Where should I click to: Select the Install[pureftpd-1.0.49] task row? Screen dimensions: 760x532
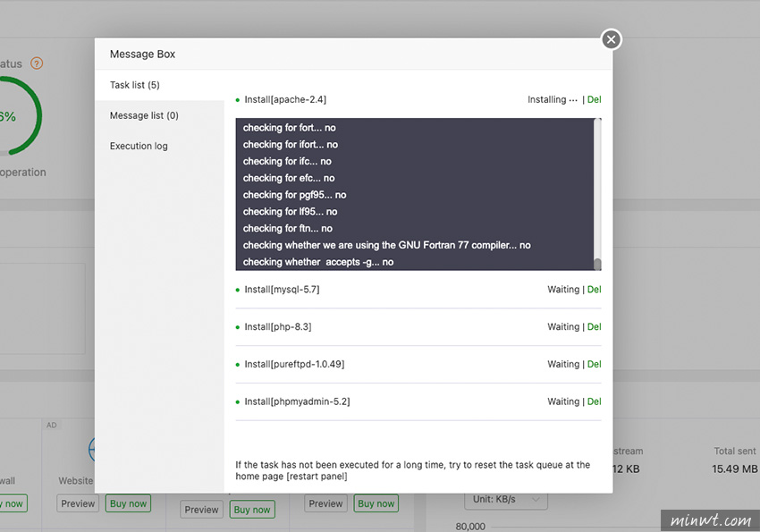click(x=418, y=364)
